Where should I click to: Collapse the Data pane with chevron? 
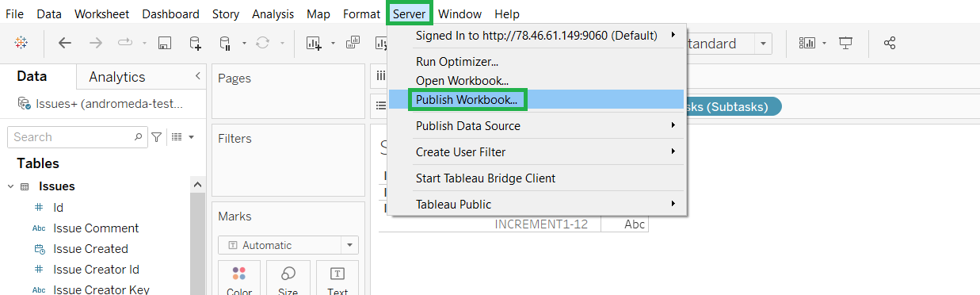197,76
